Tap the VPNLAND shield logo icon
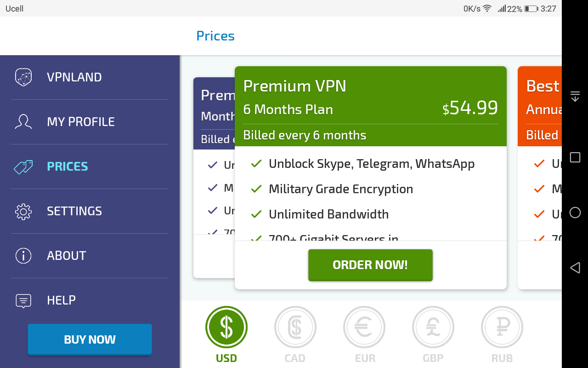The width and height of the screenshot is (588, 368). tap(23, 77)
